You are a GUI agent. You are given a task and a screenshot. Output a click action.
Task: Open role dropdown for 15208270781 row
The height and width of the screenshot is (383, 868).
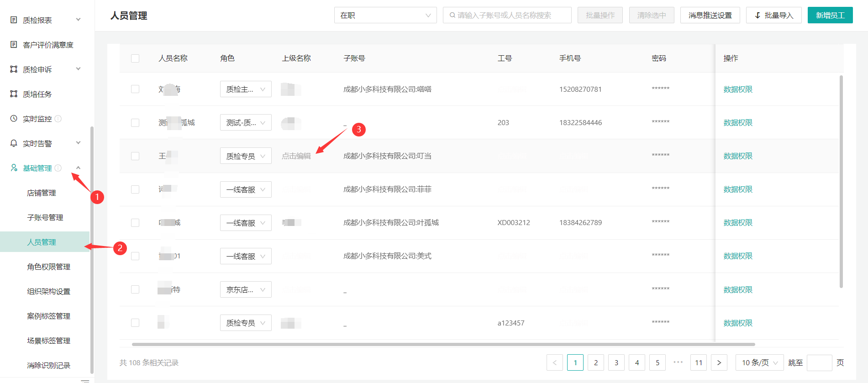tap(246, 89)
